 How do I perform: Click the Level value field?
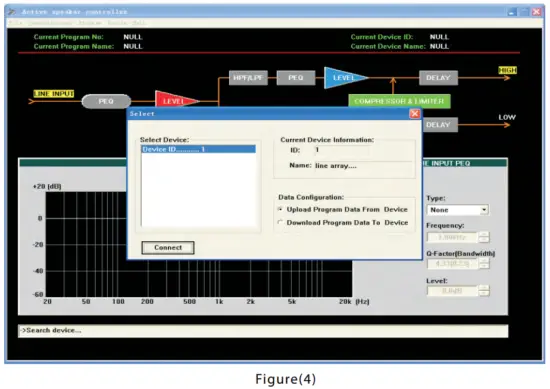click(452, 291)
